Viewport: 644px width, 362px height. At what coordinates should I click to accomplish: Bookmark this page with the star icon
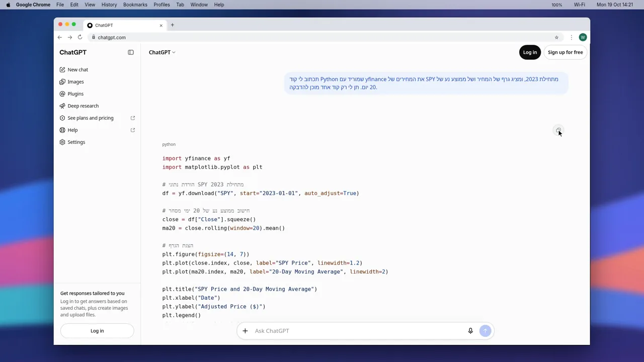click(556, 37)
